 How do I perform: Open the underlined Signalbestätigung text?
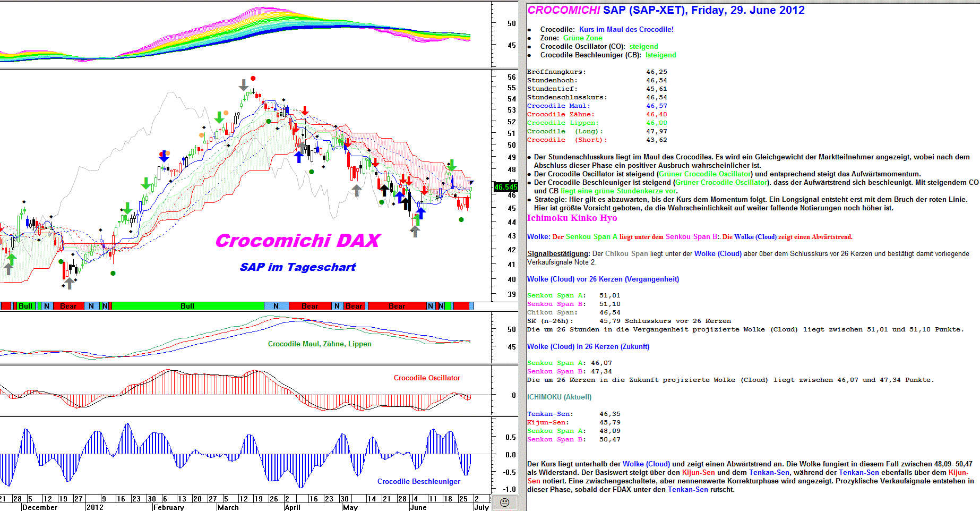pos(558,253)
